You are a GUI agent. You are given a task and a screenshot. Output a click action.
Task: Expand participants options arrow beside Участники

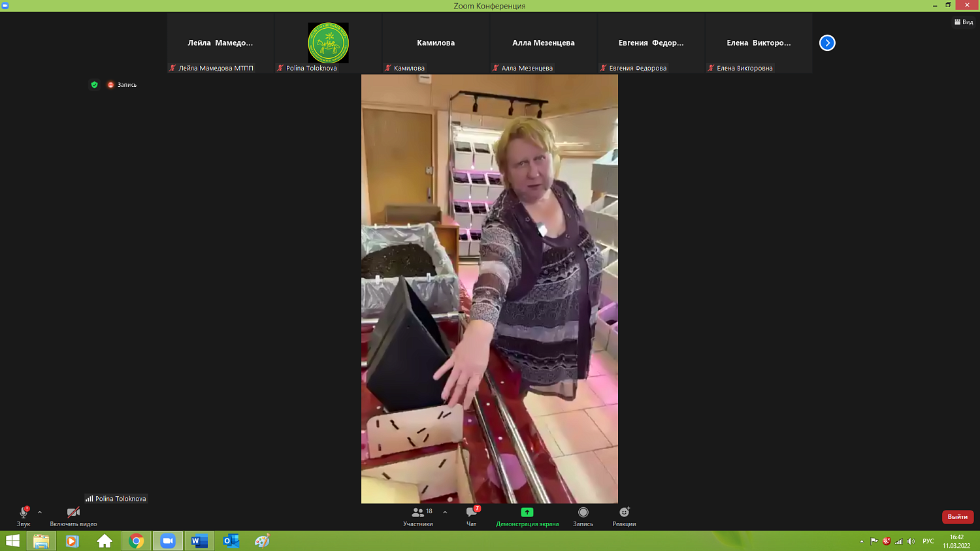(x=445, y=512)
